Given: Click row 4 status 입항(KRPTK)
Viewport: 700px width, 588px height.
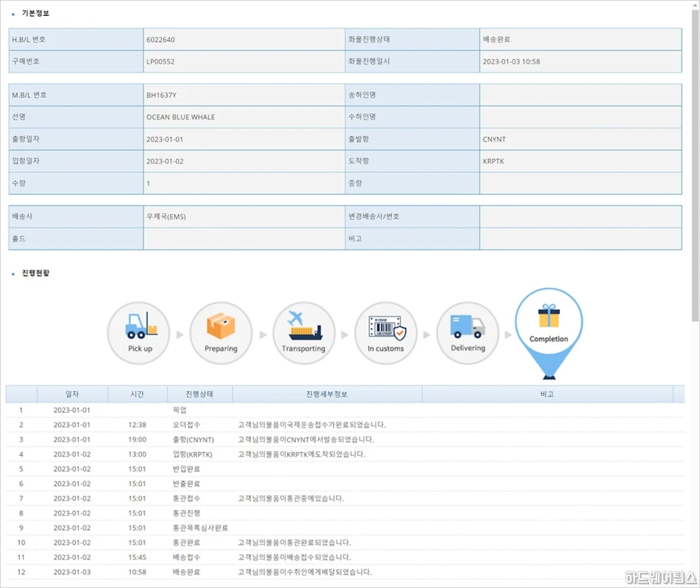Looking at the screenshot, I should (x=192, y=454).
